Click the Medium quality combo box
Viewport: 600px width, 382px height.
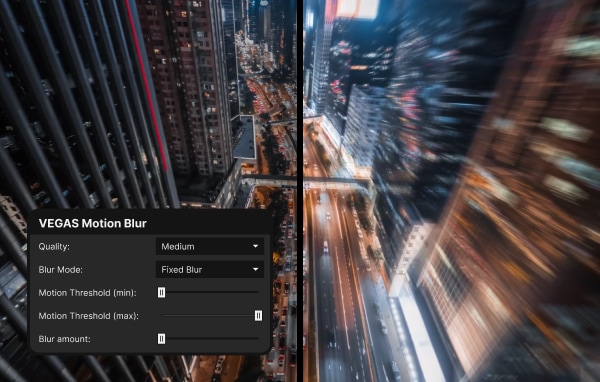(x=210, y=246)
